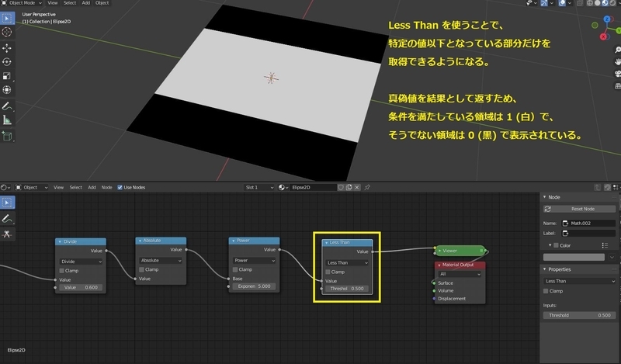The height and width of the screenshot is (364, 621).
Task: Open the Divide node operation dropdown
Action: coord(81,262)
